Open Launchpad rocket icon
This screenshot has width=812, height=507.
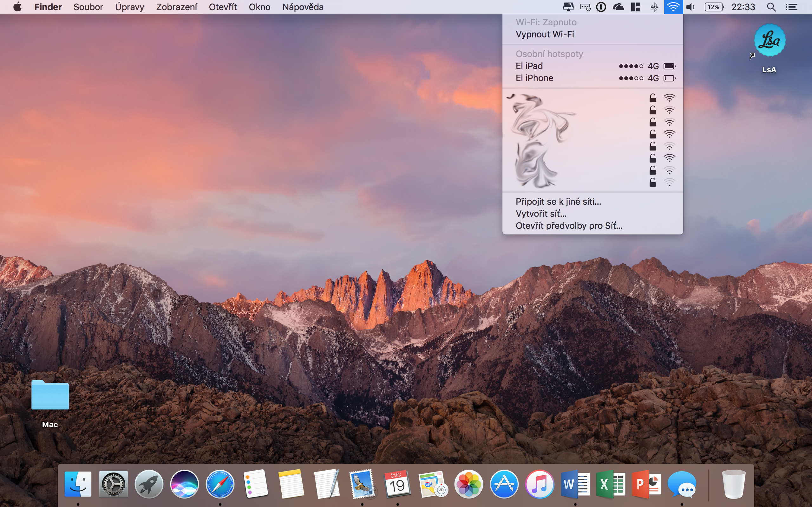coord(149,484)
